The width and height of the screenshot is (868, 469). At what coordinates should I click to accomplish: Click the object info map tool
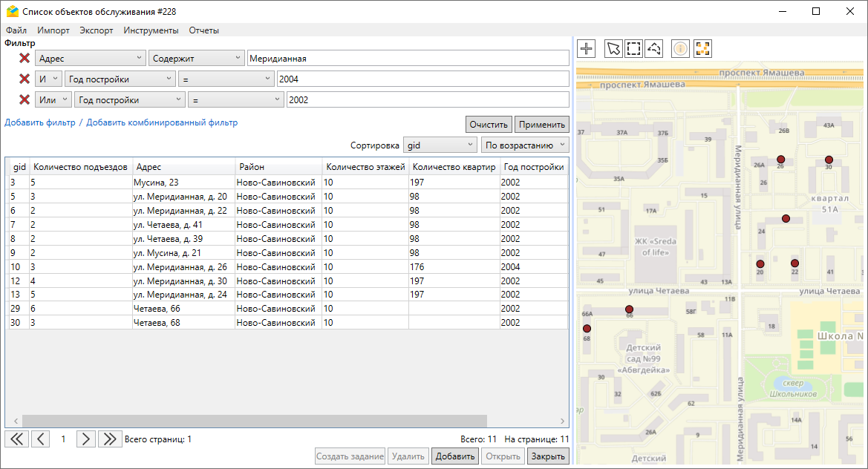click(x=681, y=49)
